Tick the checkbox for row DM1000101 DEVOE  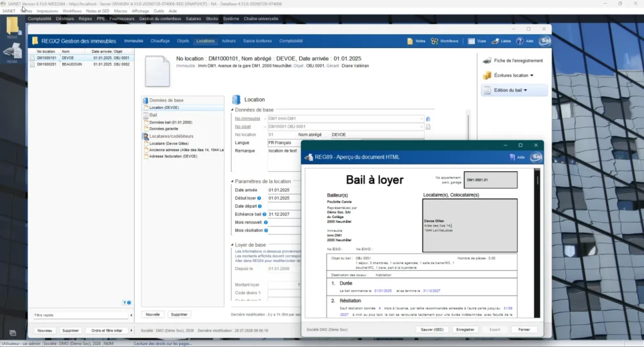[x=33, y=58]
